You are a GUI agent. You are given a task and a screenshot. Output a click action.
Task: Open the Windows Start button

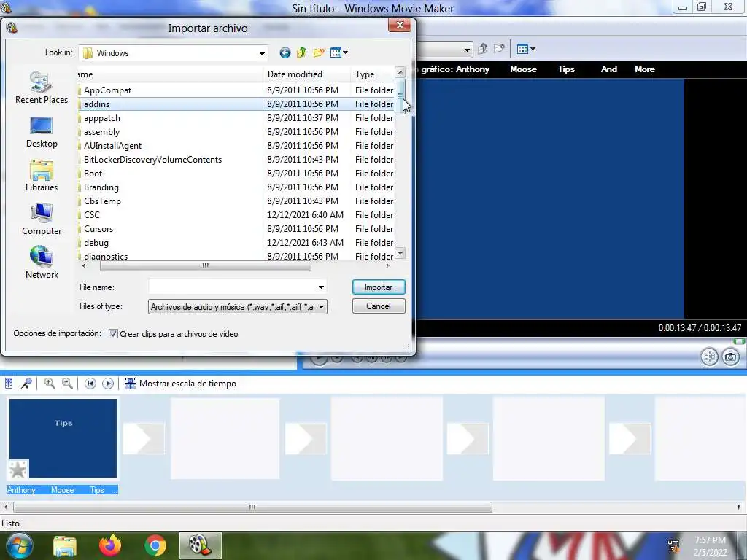coord(18,545)
